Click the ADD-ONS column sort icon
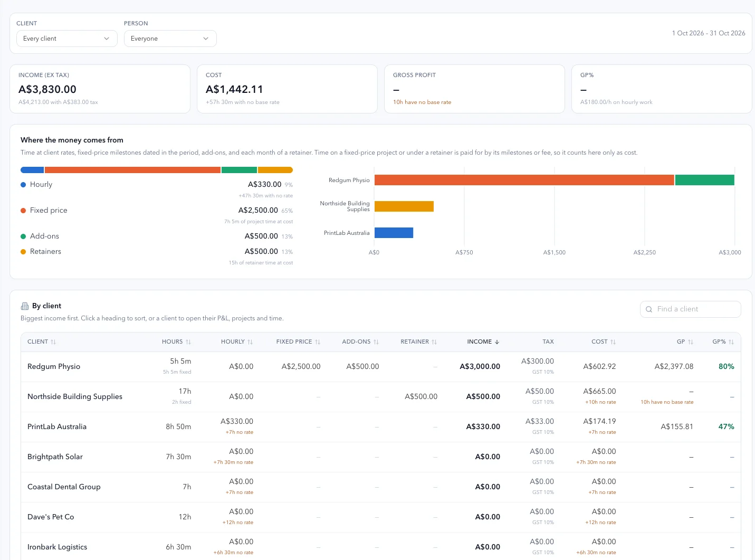This screenshot has width=755, height=560. tap(376, 342)
